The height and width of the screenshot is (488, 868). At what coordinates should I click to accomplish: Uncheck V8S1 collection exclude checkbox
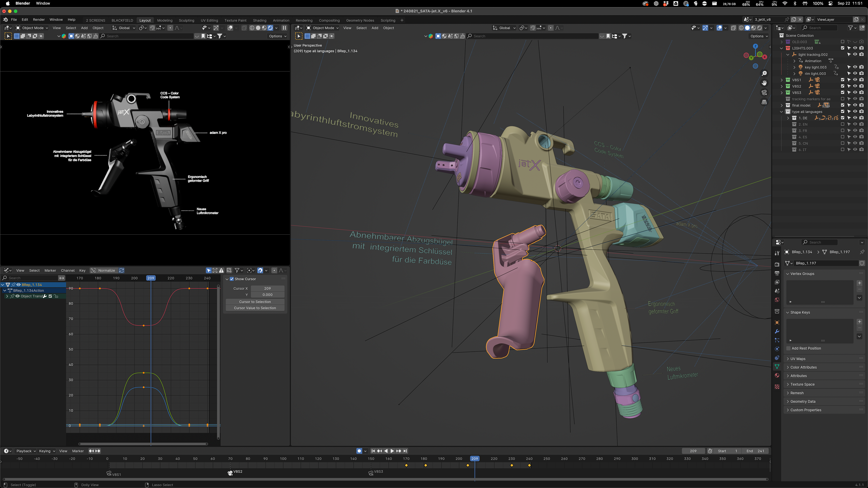point(842,80)
